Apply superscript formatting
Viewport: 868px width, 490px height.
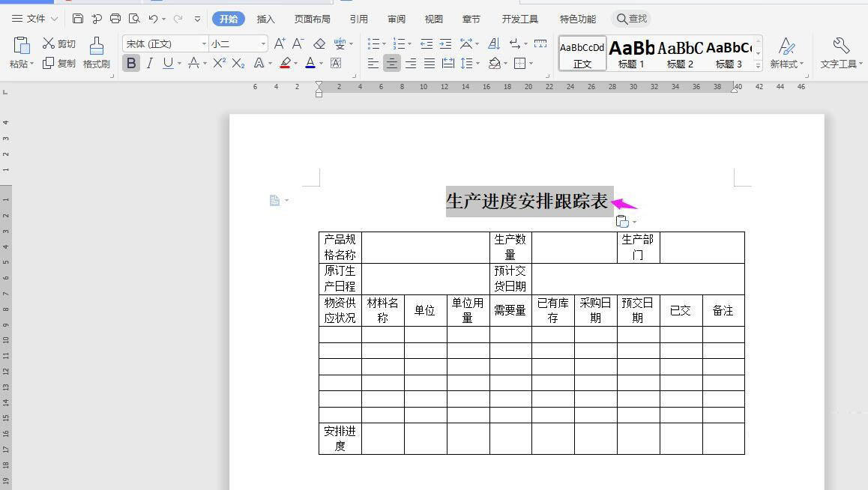tap(219, 64)
